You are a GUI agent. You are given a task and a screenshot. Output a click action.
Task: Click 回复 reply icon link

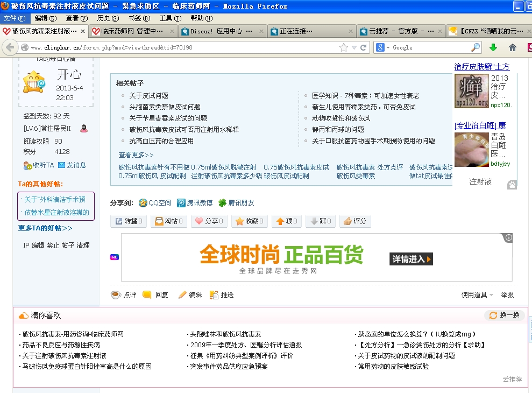pos(155,295)
